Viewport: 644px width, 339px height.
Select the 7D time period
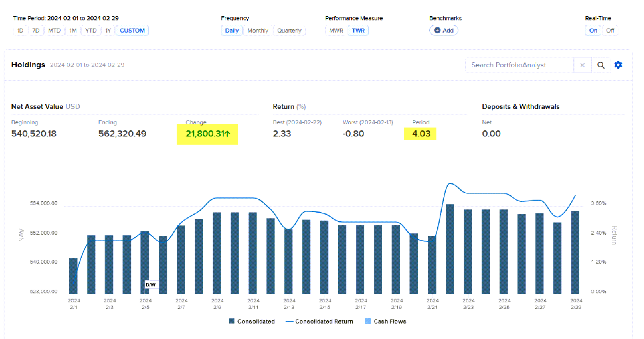tap(36, 31)
